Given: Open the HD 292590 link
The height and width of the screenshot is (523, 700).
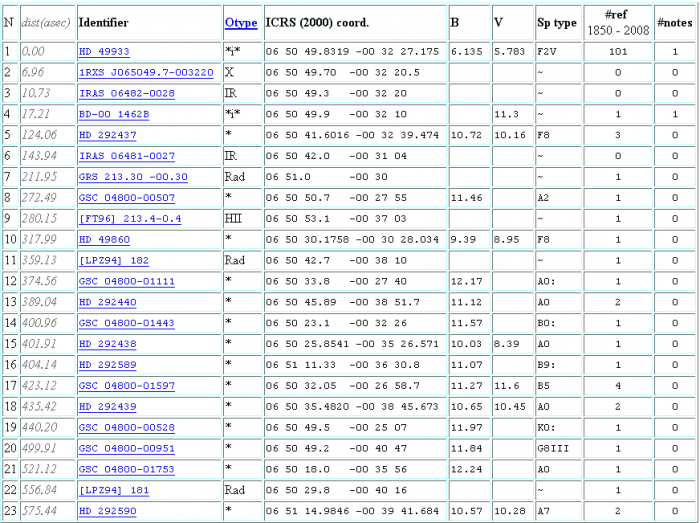Looking at the screenshot, I should [x=108, y=511].
